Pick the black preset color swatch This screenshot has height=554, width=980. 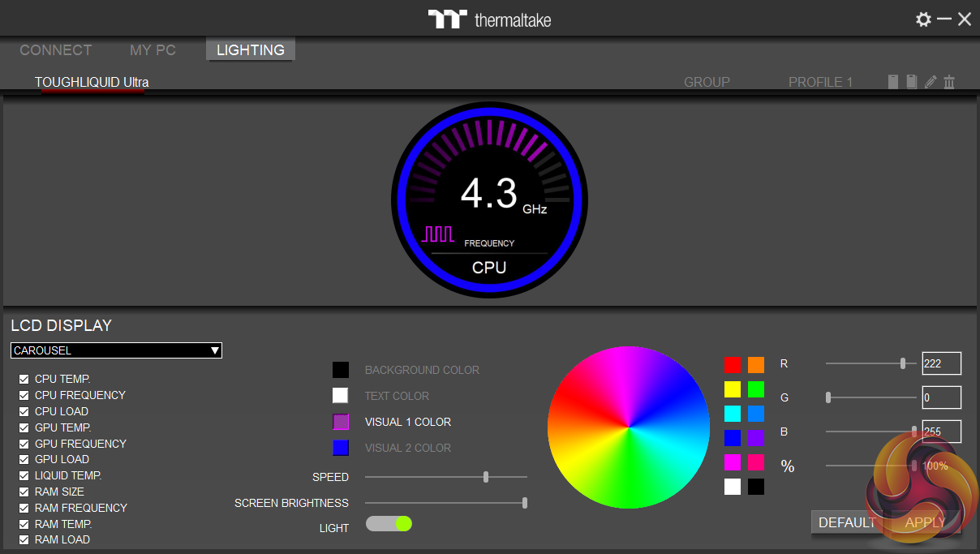click(756, 487)
